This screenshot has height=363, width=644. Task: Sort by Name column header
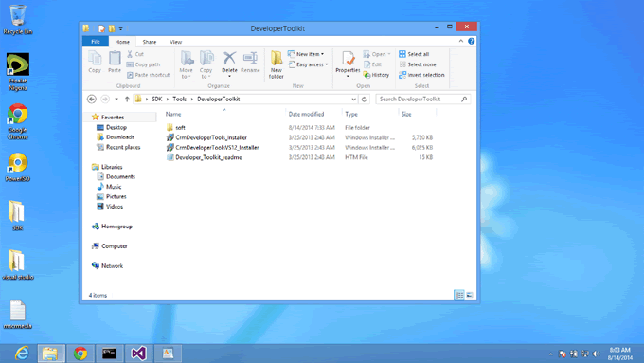pos(173,115)
